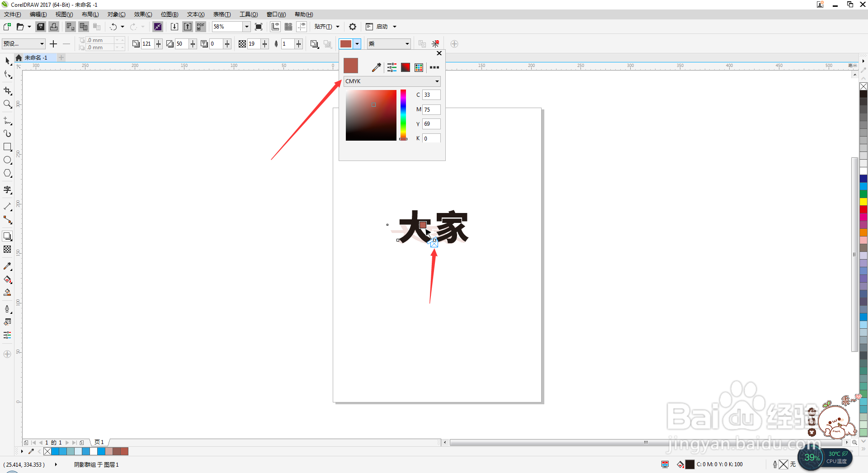Click the 页1 page tab
Image resolution: width=868 pixels, height=473 pixels.
click(99, 442)
